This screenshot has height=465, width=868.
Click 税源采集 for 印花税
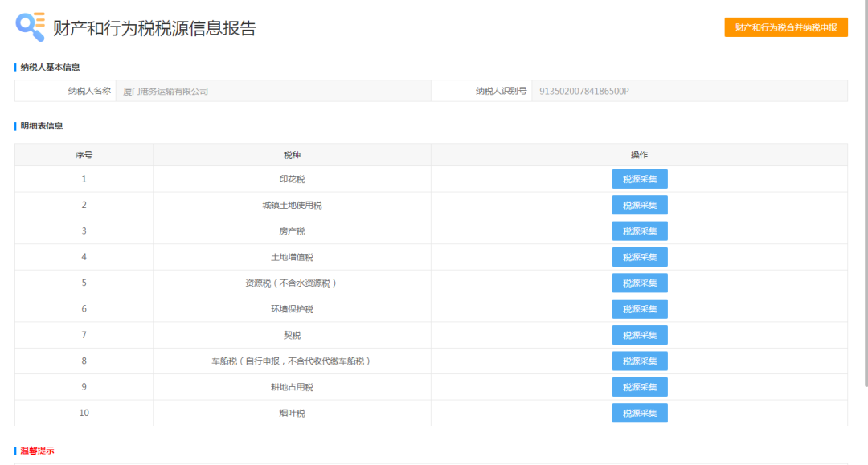coord(640,179)
